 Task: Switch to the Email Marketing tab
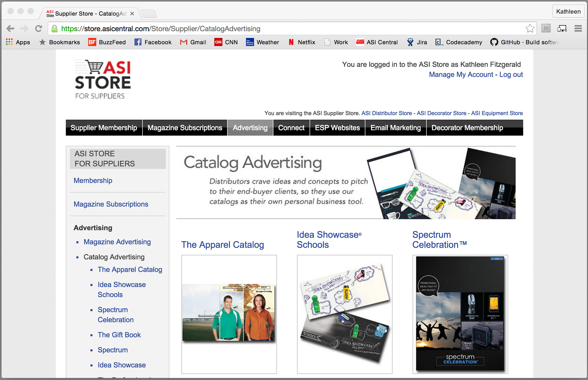[395, 128]
